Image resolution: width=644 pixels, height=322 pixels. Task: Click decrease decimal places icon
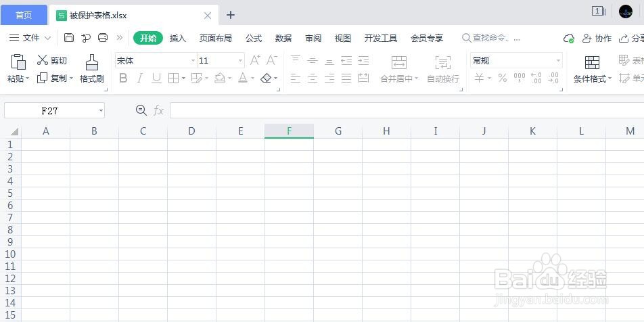coord(553,78)
